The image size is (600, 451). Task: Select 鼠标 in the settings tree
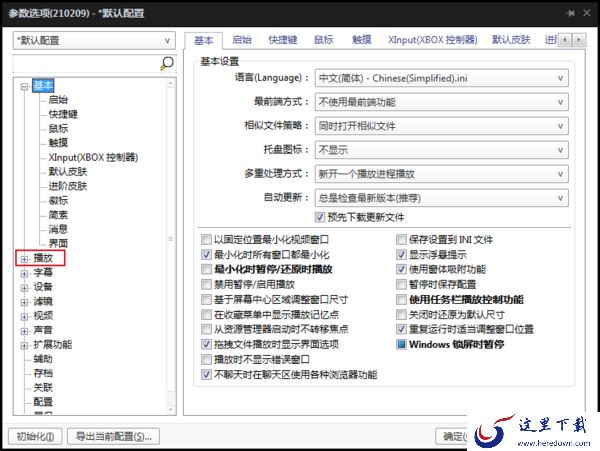(x=58, y=129)
